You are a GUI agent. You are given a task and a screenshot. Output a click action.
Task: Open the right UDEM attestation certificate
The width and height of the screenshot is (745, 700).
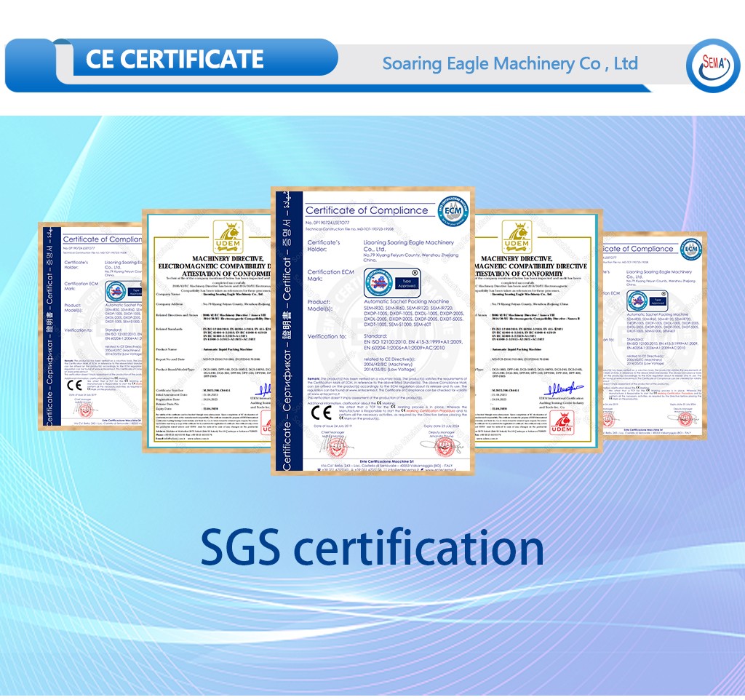(x=538, y=331)
